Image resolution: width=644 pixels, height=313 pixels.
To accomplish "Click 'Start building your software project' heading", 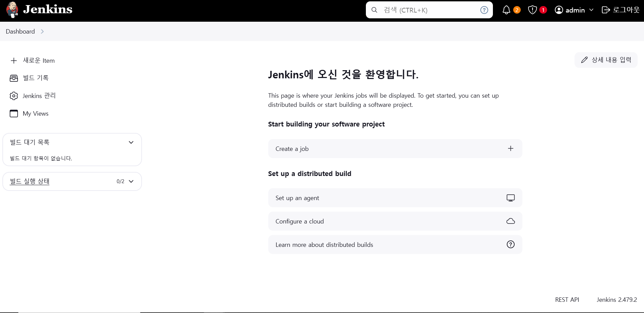I will pos(326,124).
